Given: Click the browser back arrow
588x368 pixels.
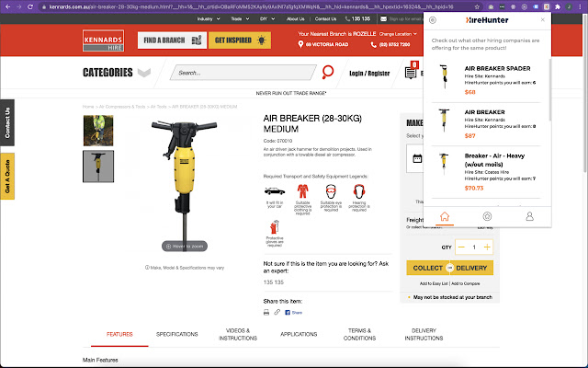Looking at the screenshot, I should point(7,6).
